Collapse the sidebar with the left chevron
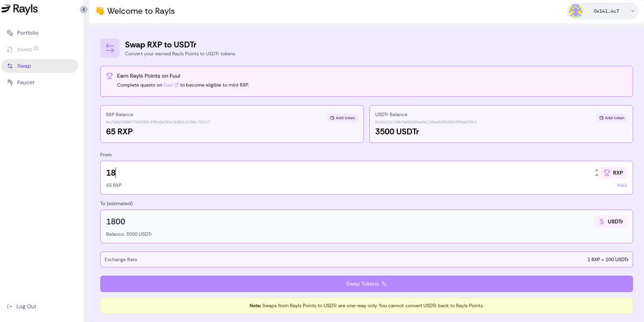 coord(84,9)
